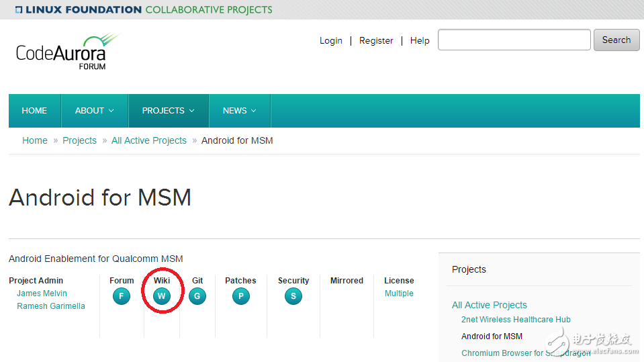
Task: Click the Git 'G' circle icon
Action: [x=197, y=296]
